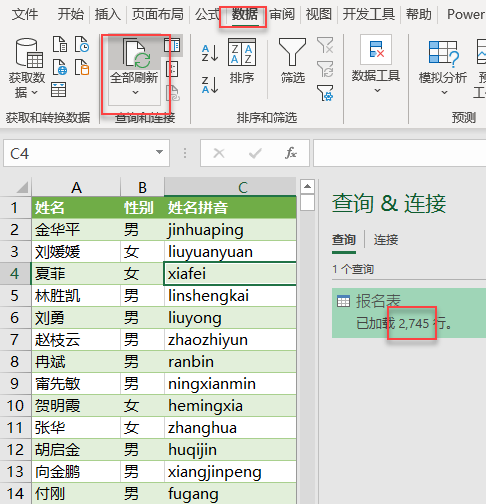This screenshot has height=504, width=486.
Task: Select column A header
Action: coord(76,187)
